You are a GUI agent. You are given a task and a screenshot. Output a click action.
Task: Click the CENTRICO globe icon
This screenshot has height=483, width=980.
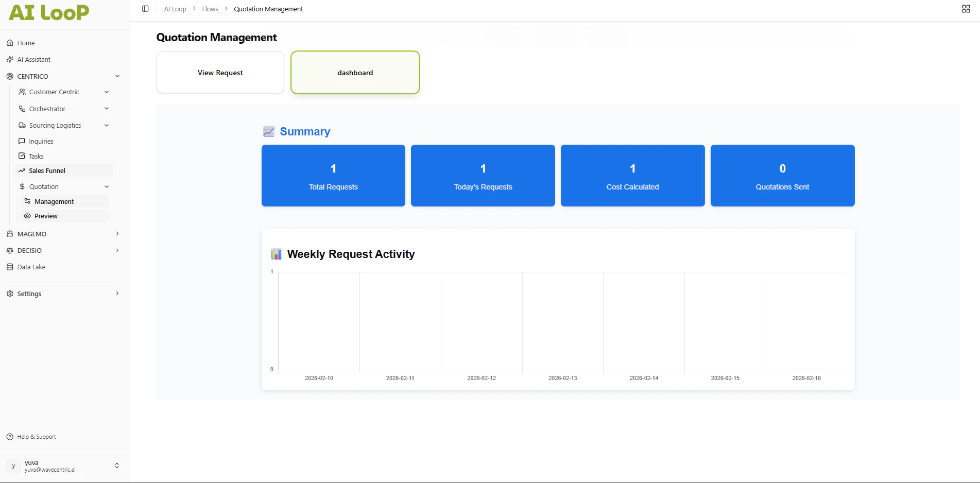pyautogui.click(x=10, y=76)
